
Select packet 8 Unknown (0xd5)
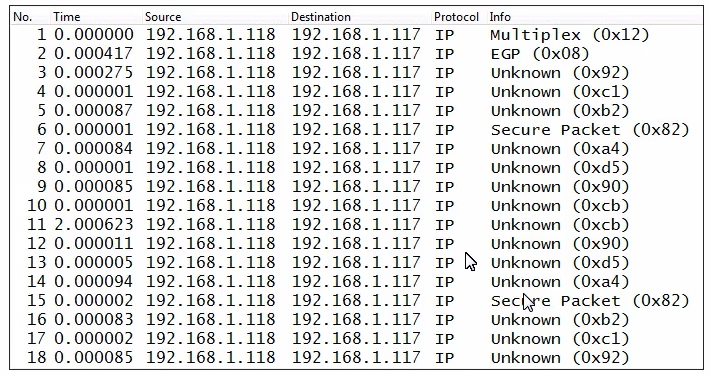[x=356, y=168]
